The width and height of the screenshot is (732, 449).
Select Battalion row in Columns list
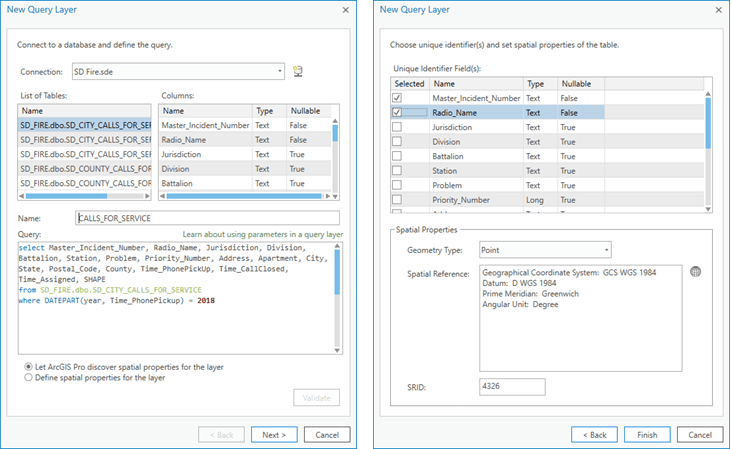[x=245, y=183]
